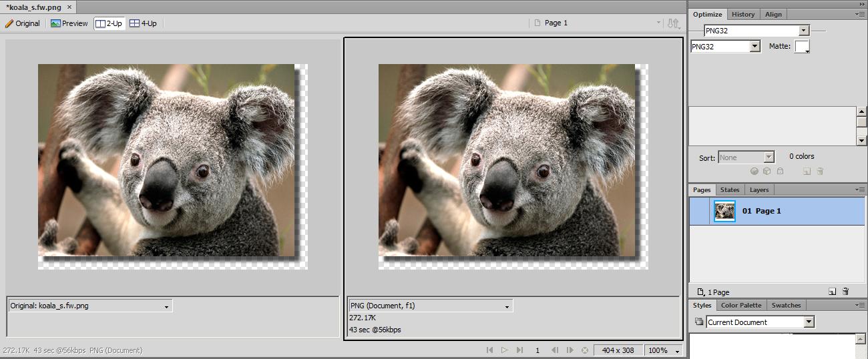The width and height of the screenshot is (868, 359).
Task: Click the 272.17K file size in status bar
Action: [16, 350]
